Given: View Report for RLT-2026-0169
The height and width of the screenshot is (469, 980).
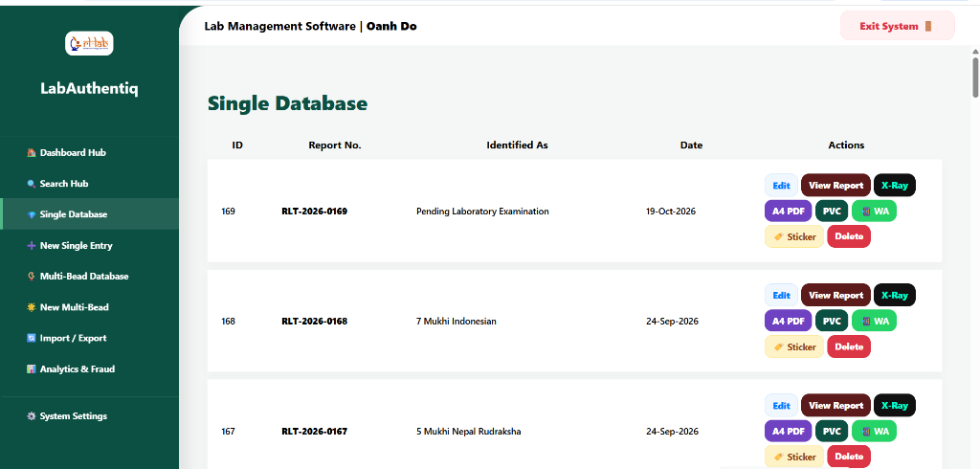Looking at the screenshot, I should tap(835, 185).
